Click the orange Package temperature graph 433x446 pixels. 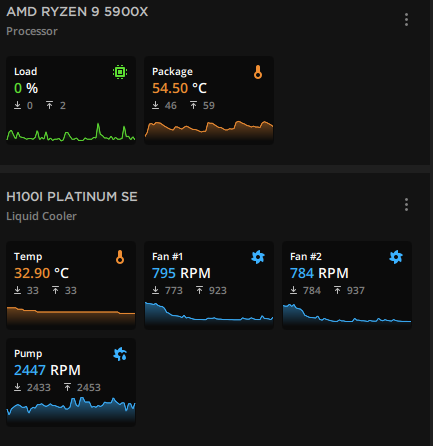pos(209,132)
